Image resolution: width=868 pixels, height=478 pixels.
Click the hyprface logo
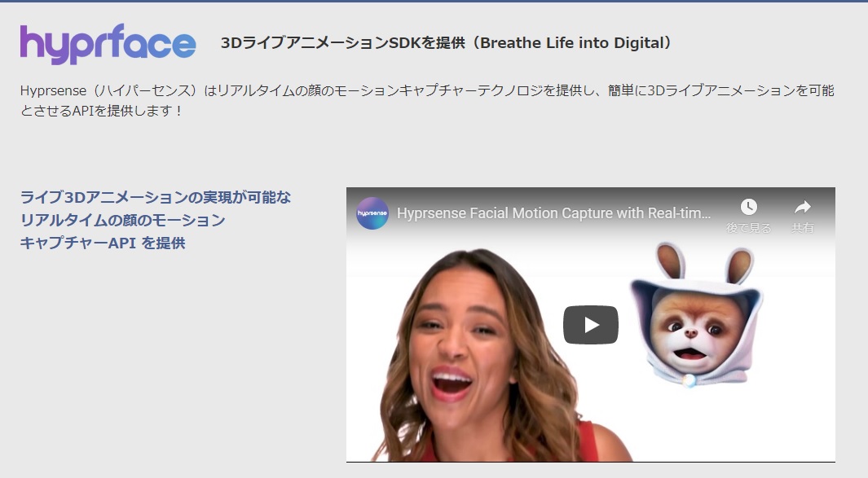(x=108, y=44)
